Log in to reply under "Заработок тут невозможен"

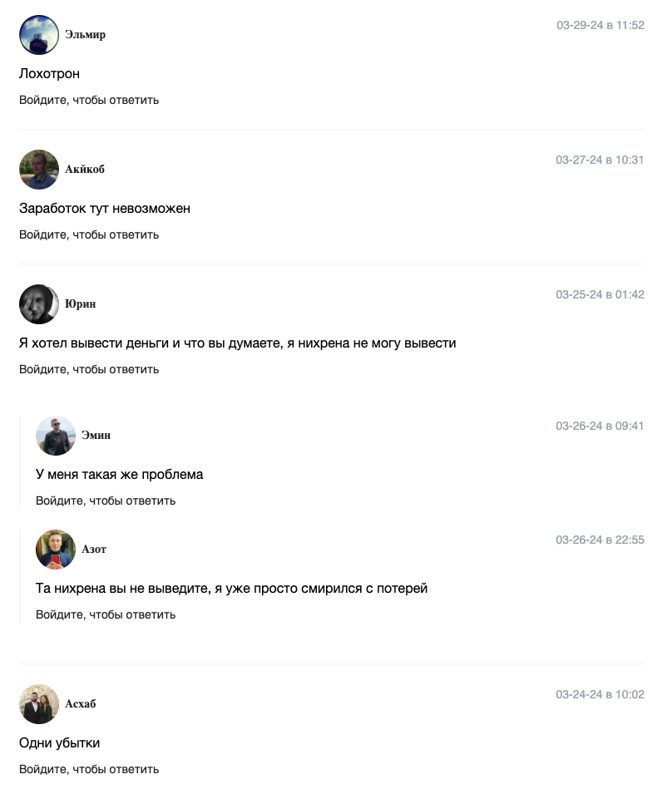click(89, 235)
